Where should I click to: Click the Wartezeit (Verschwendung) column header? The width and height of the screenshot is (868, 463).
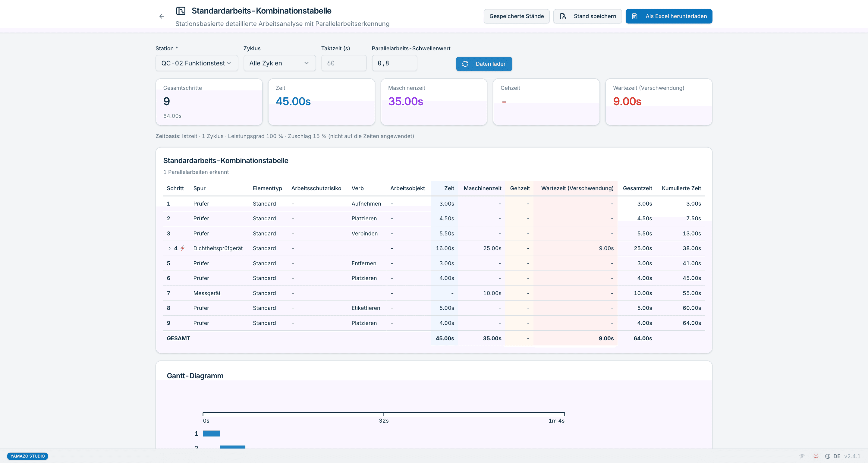point(577,188)
